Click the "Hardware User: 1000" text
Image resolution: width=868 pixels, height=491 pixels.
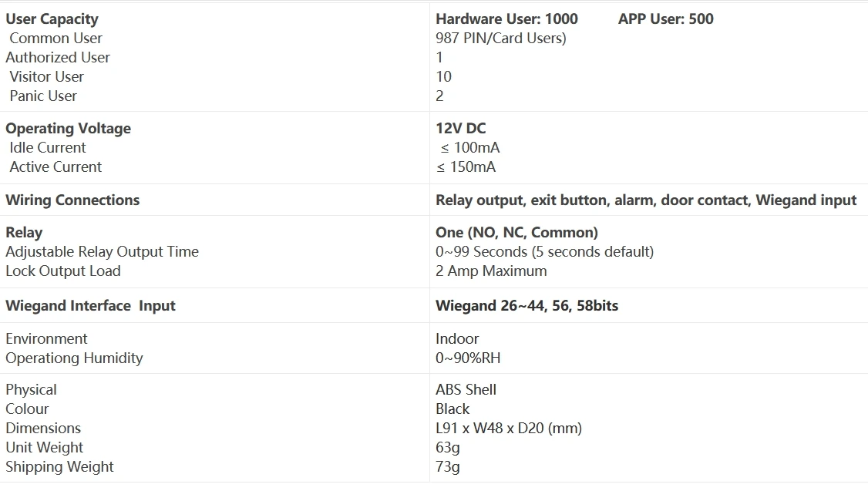(x=506, y=18)
